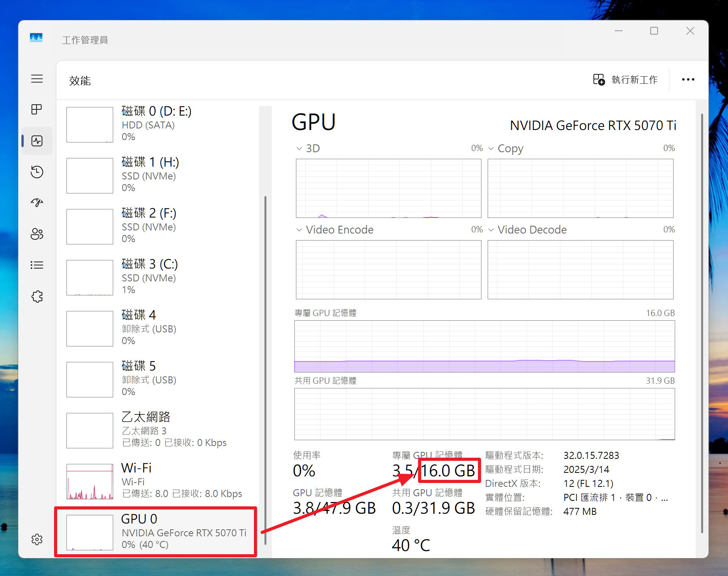
Task: Open the Startup apps icon
Action: (37, 203)
